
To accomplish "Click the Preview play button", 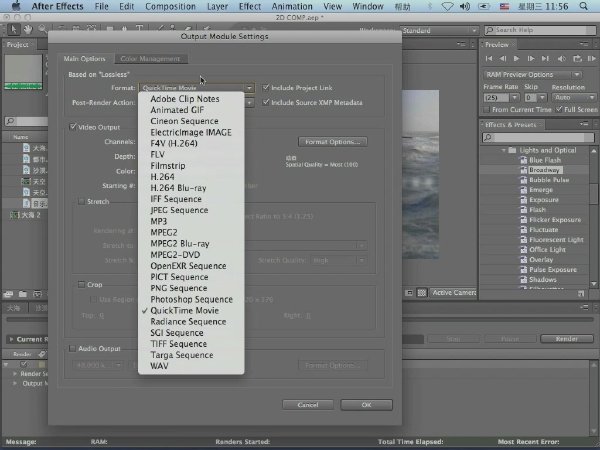I will [x=516, y=59].
